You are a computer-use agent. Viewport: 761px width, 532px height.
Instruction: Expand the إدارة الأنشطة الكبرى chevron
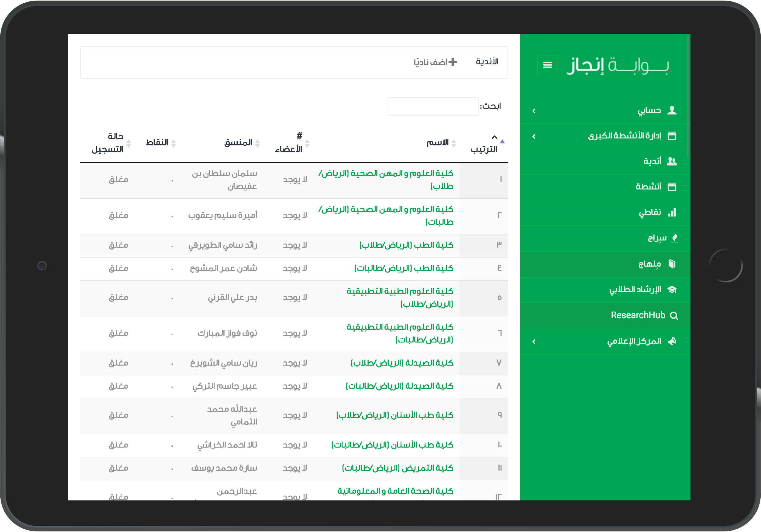534,136
